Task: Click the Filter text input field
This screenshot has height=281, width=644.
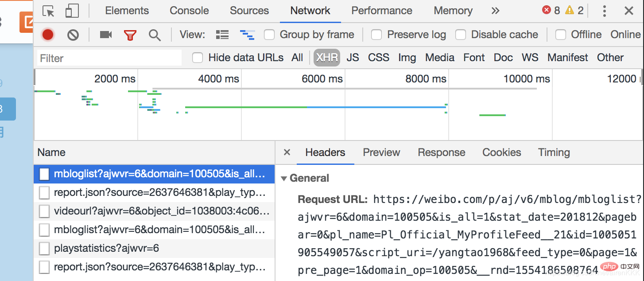Action: coord(109,58)
